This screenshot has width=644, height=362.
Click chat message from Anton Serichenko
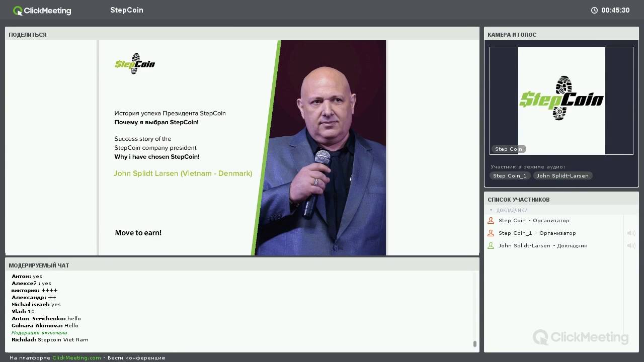click(46, 318)
